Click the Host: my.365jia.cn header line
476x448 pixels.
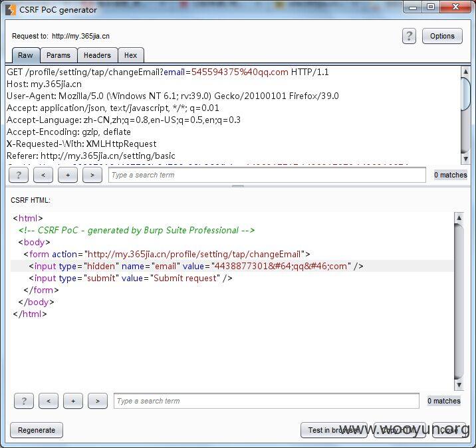(x=44, y=84)
